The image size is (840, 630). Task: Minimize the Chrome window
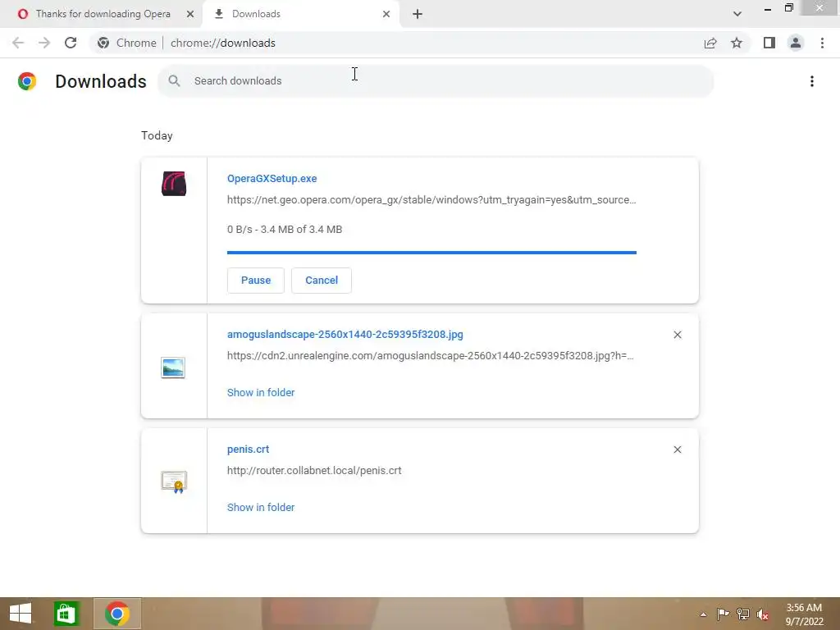click(768, 8)
